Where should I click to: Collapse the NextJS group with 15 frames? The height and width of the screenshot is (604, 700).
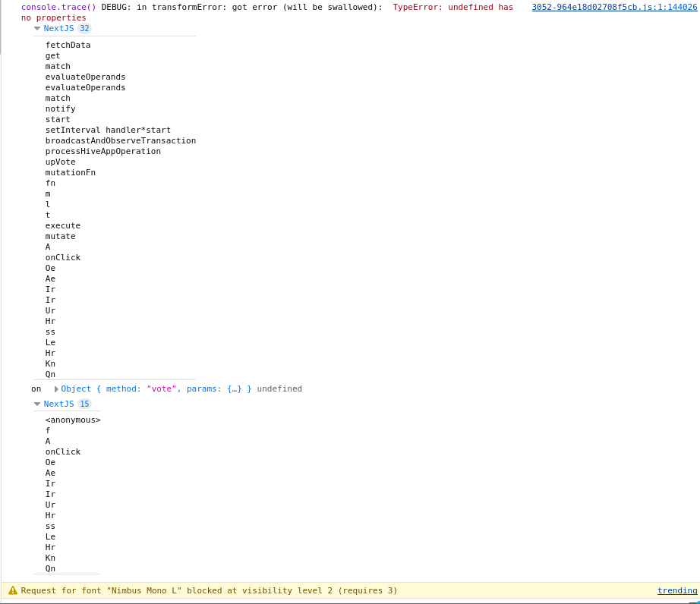tap(37, 404)
